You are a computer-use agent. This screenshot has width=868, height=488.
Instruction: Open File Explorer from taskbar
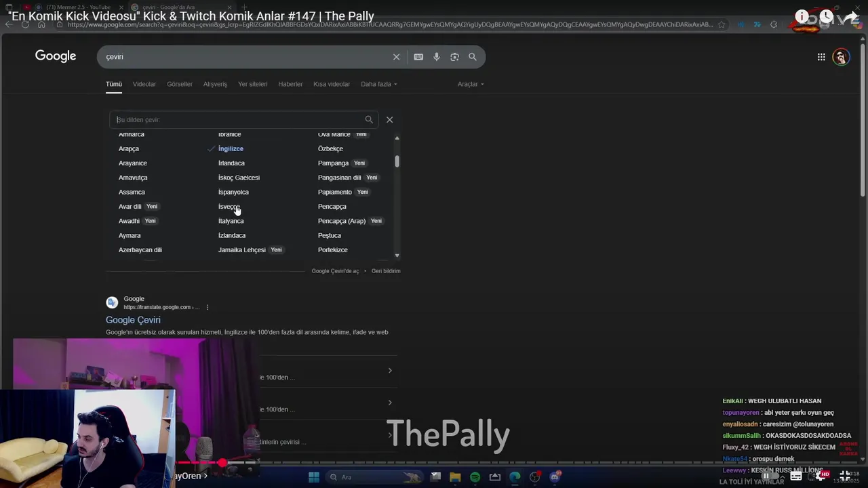point(455,477)
